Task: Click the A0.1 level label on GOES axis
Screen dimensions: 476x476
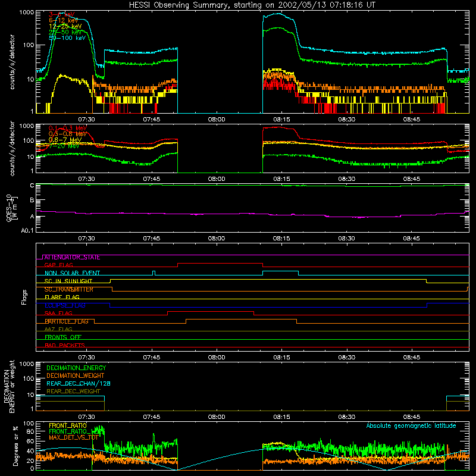Action: (x=27, y=231)
